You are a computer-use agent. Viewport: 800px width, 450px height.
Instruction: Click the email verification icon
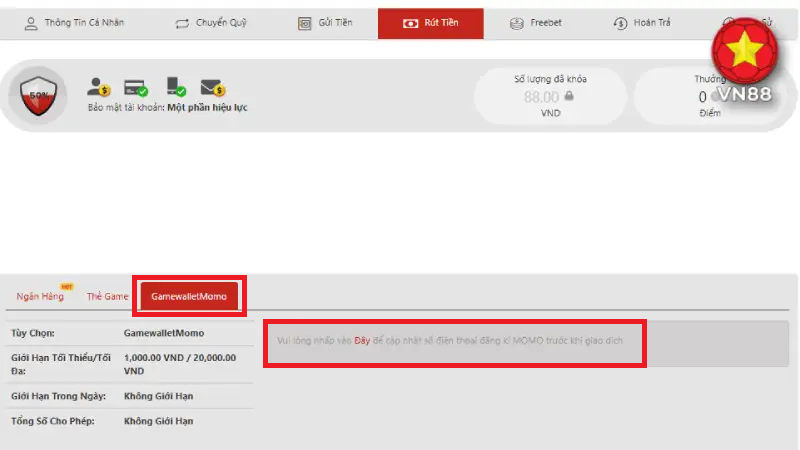[211, 87]
